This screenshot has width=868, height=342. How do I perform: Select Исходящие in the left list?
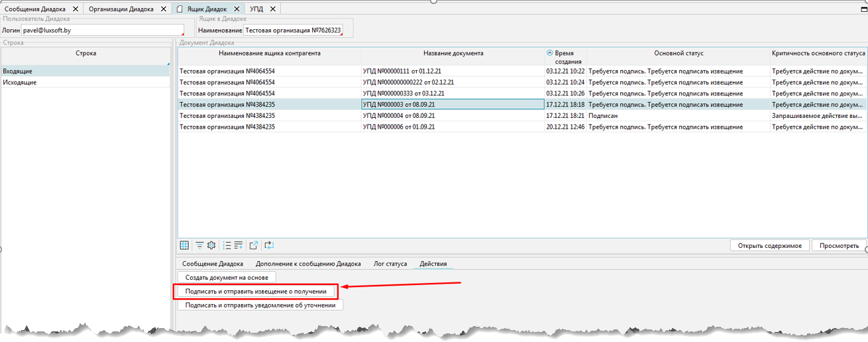coord(20,82)
